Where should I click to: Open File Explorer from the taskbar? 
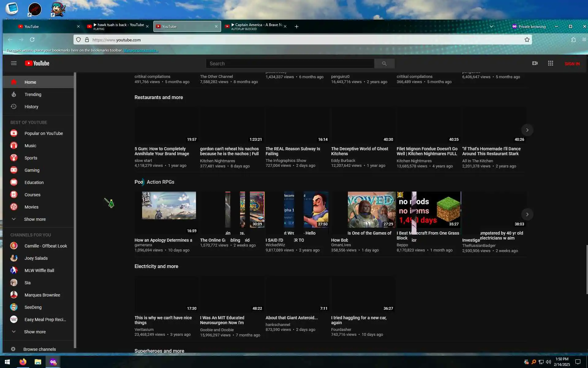(38, 362)
